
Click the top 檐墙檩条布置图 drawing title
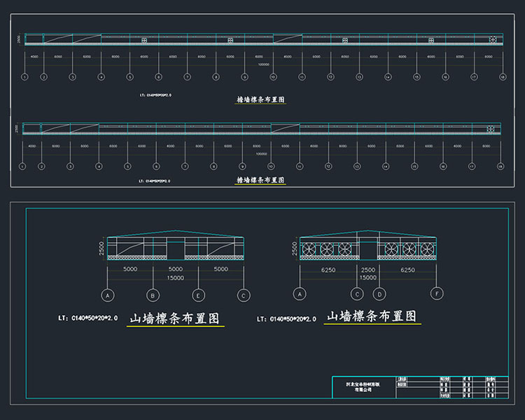(x=261, y=100)
